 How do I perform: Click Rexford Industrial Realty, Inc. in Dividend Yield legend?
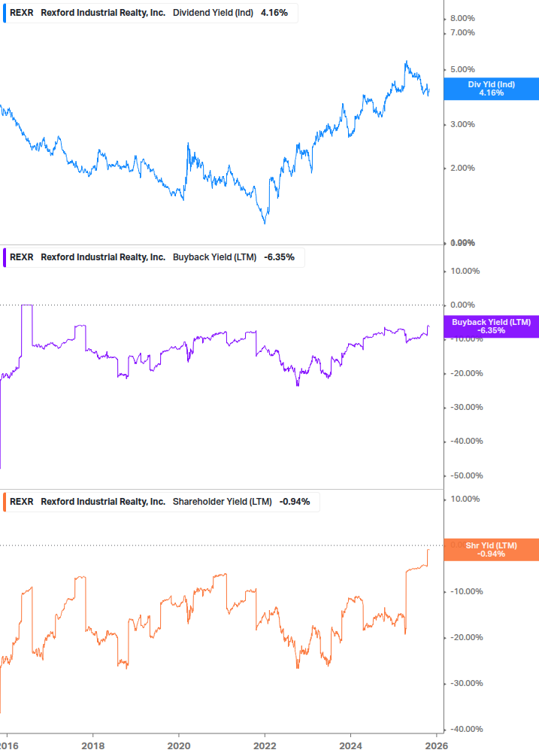coord(103,13)
